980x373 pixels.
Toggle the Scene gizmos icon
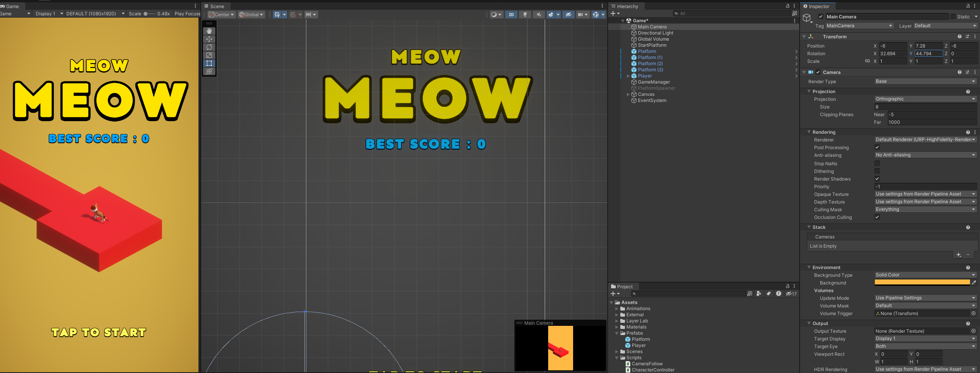click(596, 15)
